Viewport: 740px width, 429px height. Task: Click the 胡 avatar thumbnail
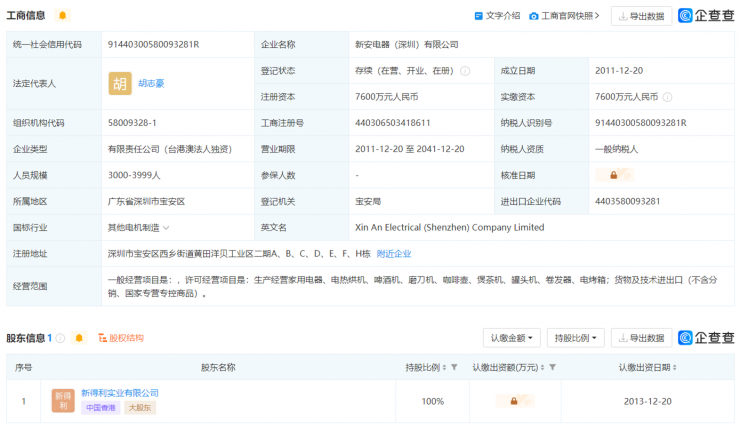pos(120,84)
